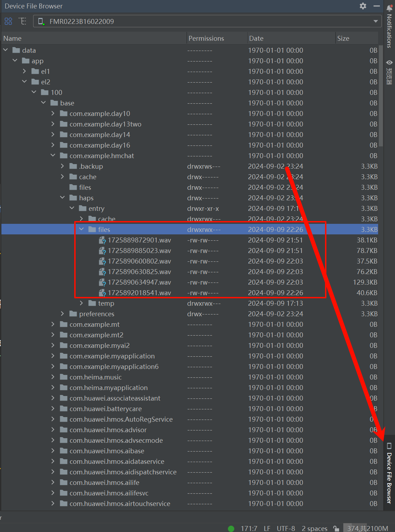Expand the temp folder
The image size is (395, 532).
tap(82, 303)
